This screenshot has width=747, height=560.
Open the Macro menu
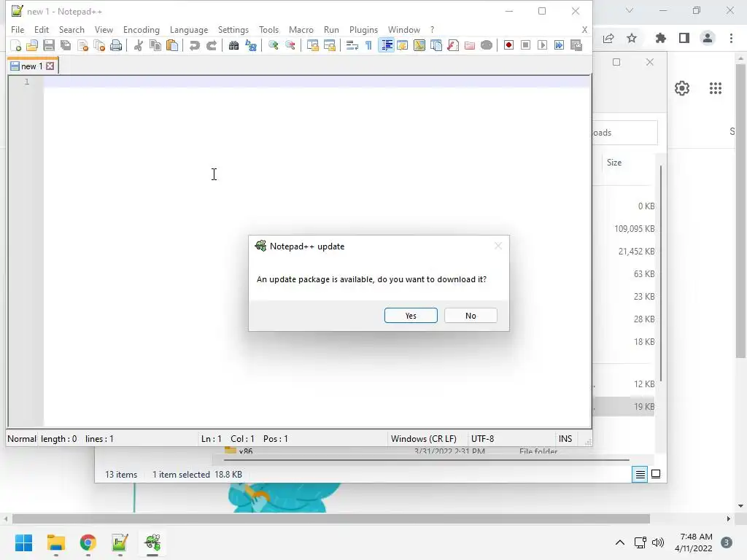pos(301,29)
